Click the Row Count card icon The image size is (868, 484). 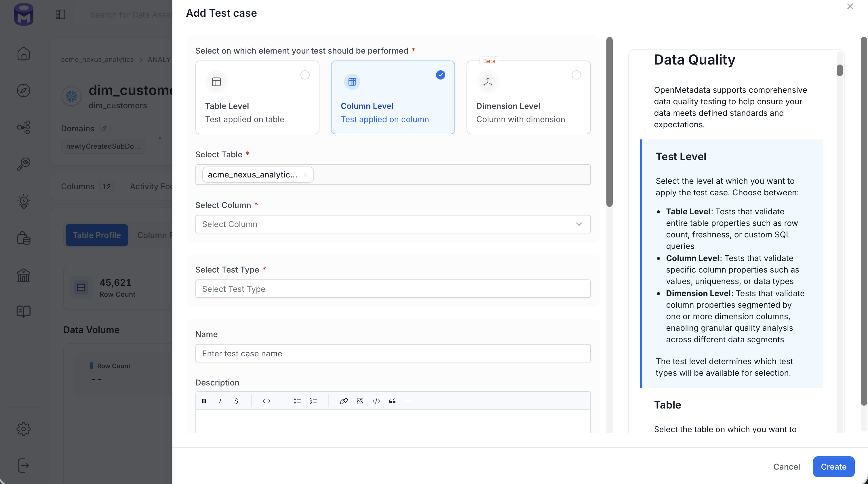pyautogui.click(x=81, y=287)
